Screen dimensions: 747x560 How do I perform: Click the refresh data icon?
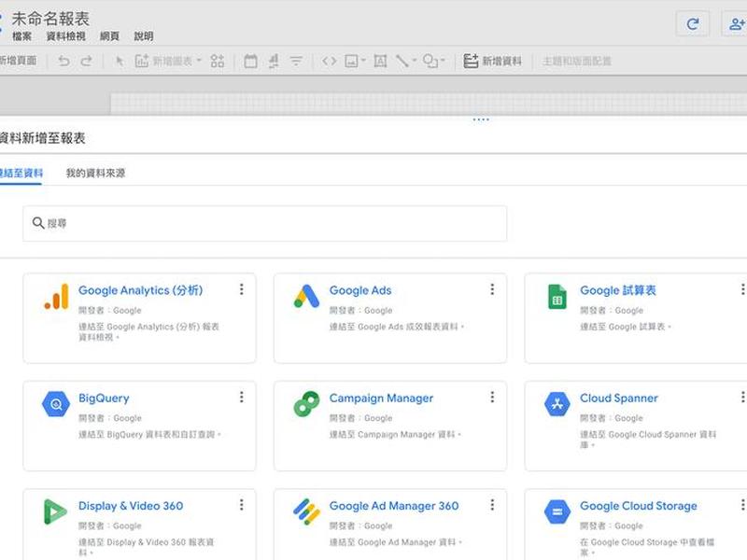[693, 23]
